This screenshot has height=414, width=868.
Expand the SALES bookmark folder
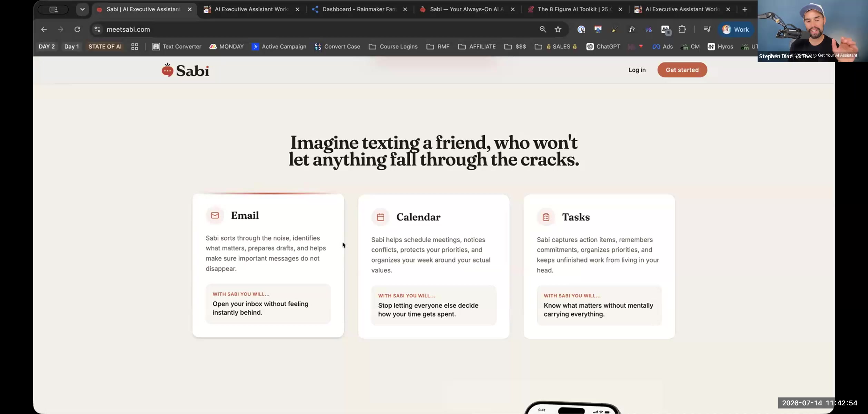(556, 47)
